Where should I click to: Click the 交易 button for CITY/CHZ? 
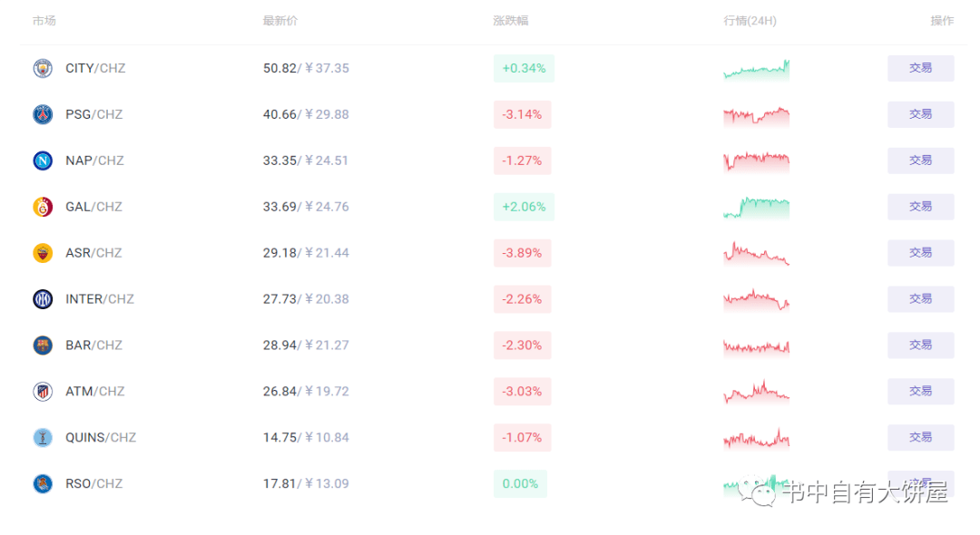[x=921, y=68]
